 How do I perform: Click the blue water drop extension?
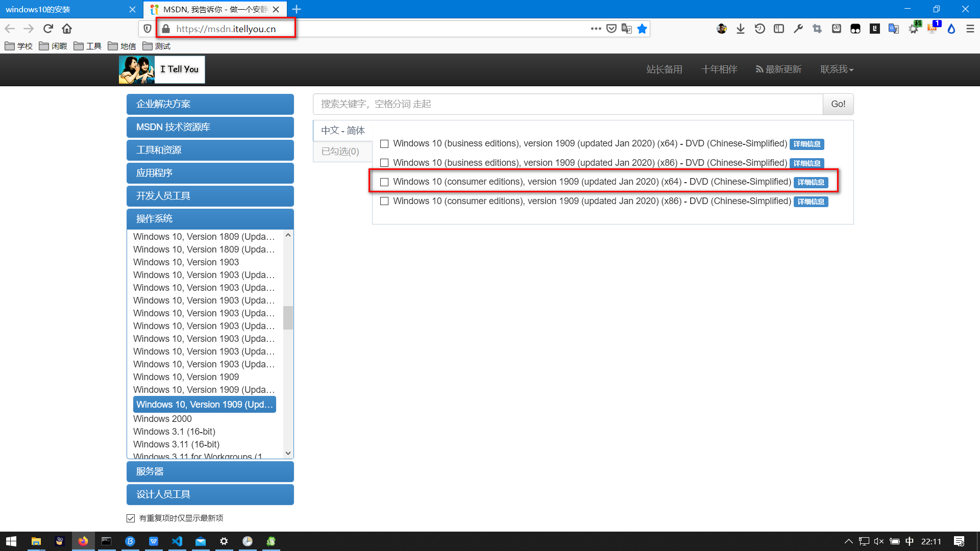(951, 29)
